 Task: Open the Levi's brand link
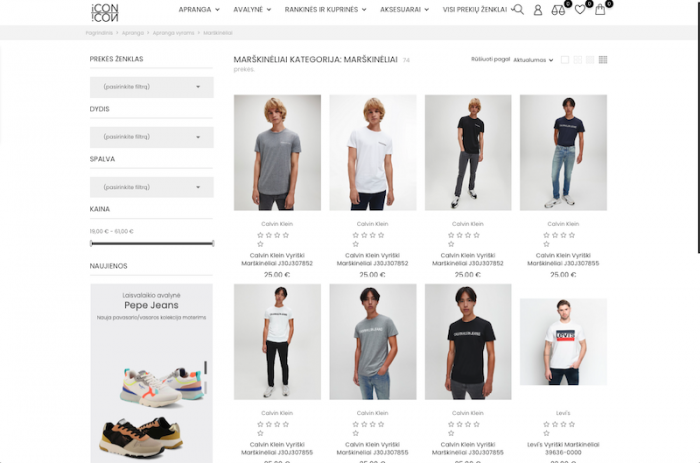pos(563,413)
